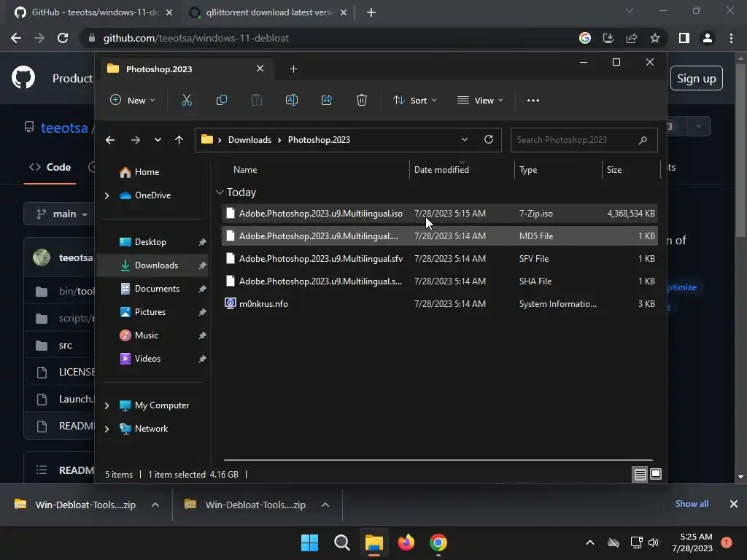Bookmark this page with the star icon
The width and height of the screenshot is (747, 560).
[655, 38]
